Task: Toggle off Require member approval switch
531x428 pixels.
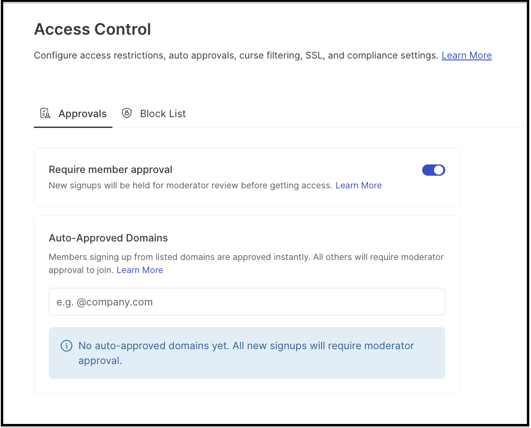Action: click(x=433, y=170)
